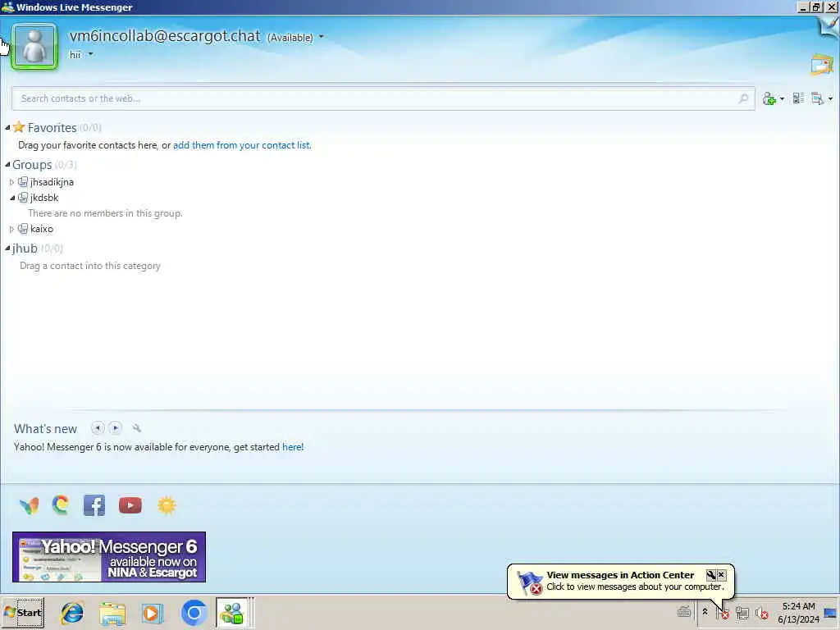Open the personal message 'hii' dropdown

(x=90, y=54)
